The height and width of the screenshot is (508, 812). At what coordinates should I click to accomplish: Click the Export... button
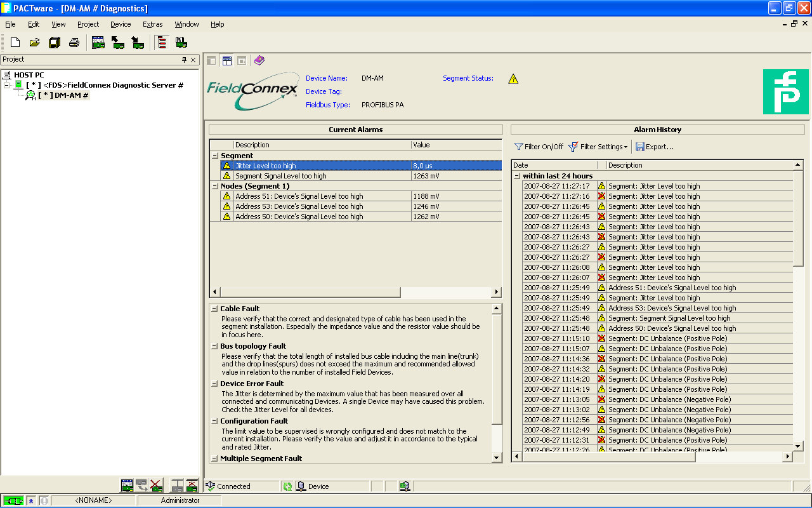click(654, 147)
